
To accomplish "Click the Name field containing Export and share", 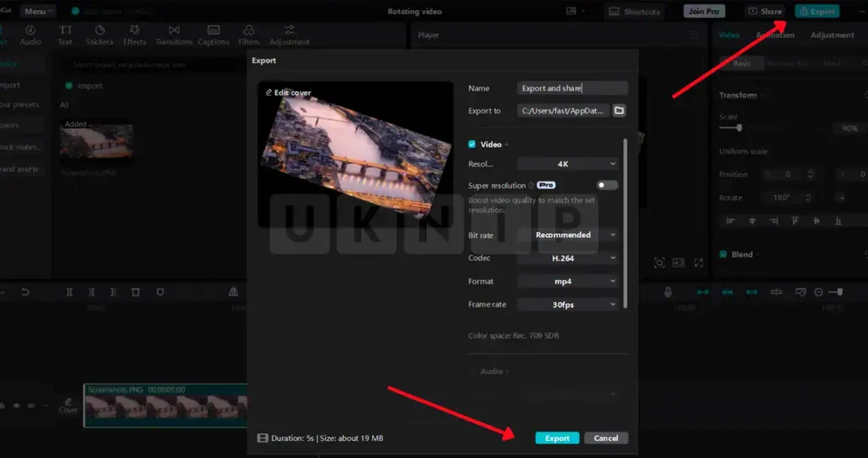I will 572,88.
